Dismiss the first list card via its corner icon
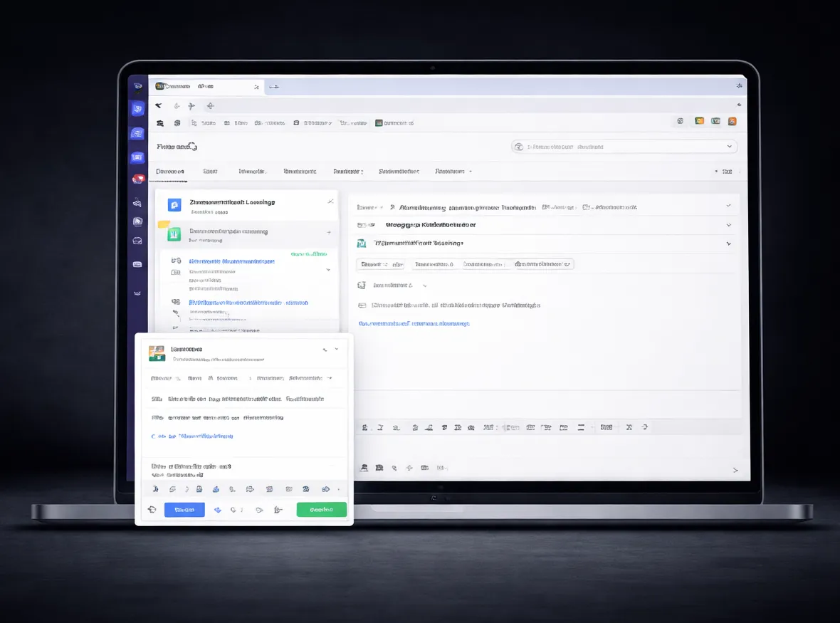Screen dimensions: 840x623 330,201
